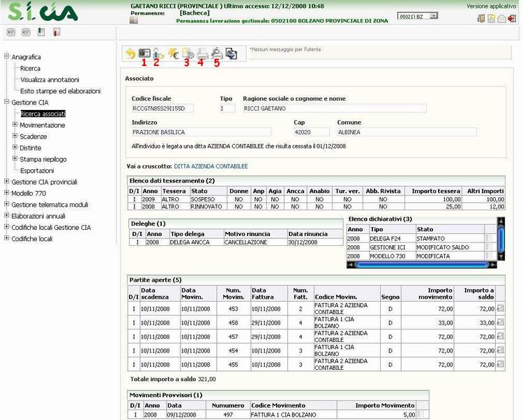Image resolution: width=523 pixels, height=420 pixels.
Task: Expand the Gestione telematica moduli node
Action: [6, 204]
